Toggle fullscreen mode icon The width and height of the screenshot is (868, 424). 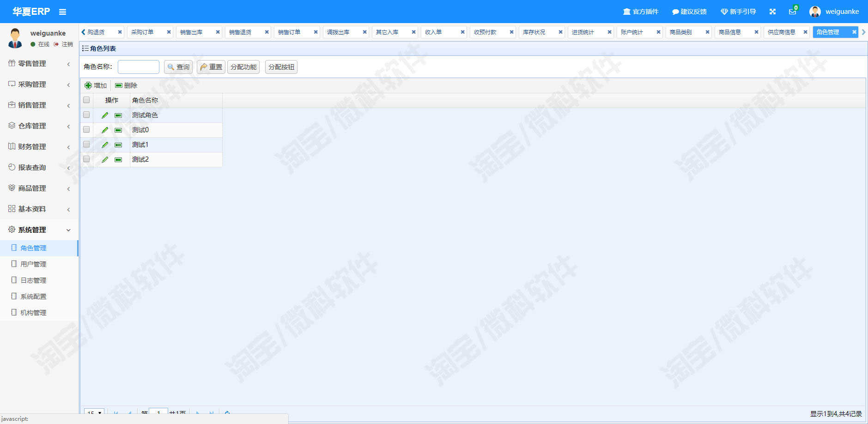pos(772,12)
